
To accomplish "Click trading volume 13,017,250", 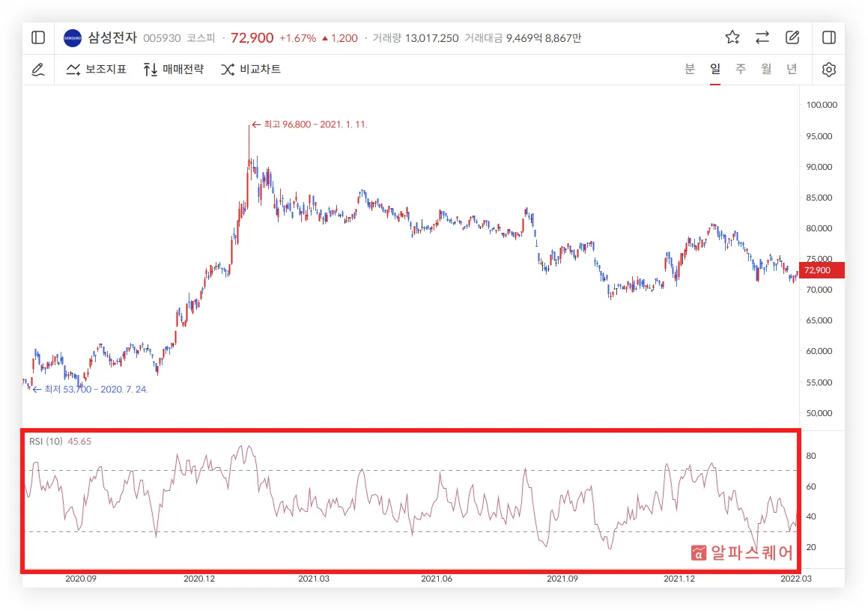I will tap(432, 38).
